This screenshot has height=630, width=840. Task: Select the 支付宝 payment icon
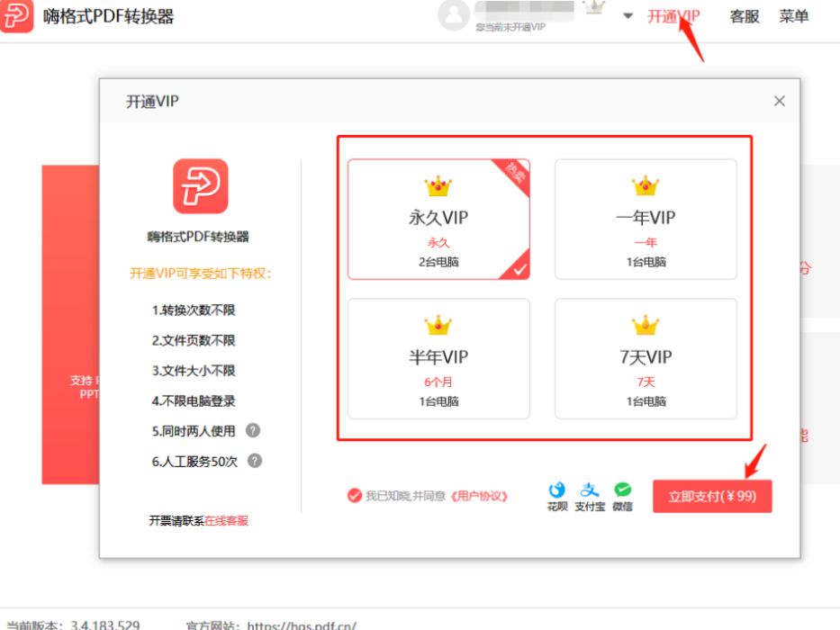[590, 490]
